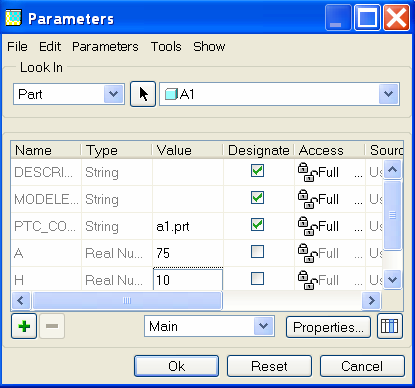Viewport: 415px width, 388px height.
Task: Check Designate for parameter A
Action: 257,252
